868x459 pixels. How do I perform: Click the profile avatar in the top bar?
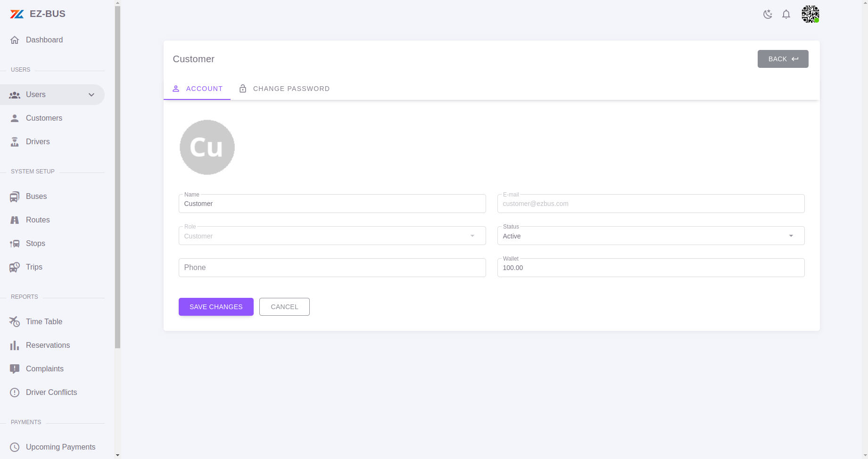(810, 14)
